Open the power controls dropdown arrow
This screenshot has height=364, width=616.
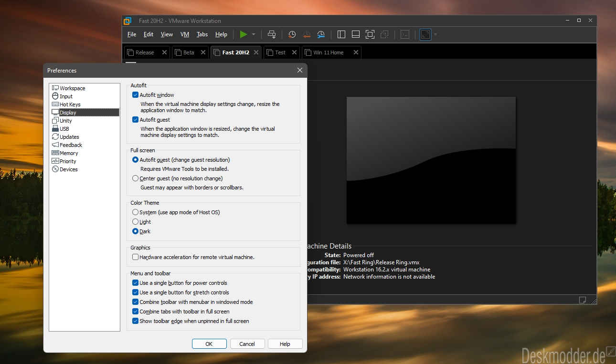(254, 34)
